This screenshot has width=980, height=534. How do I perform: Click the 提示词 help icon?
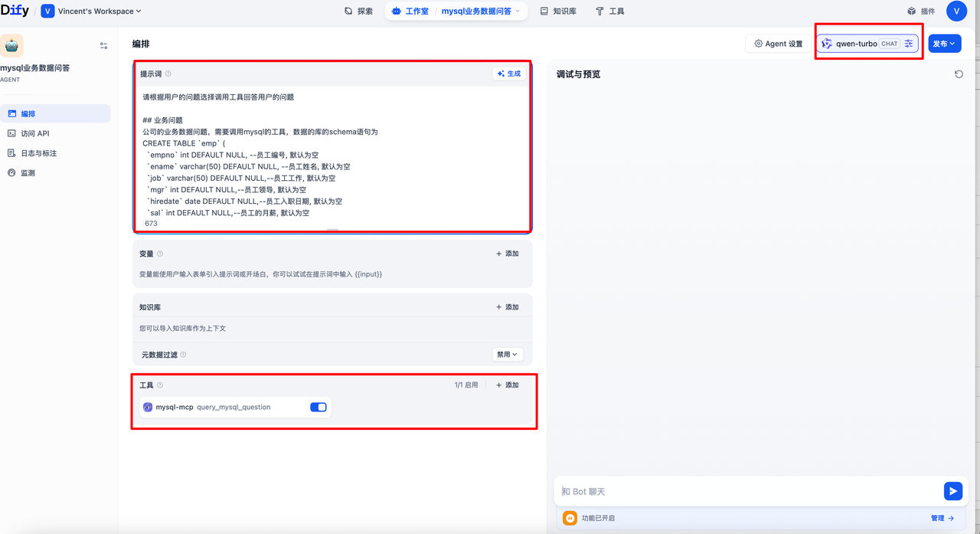point(168,74)
